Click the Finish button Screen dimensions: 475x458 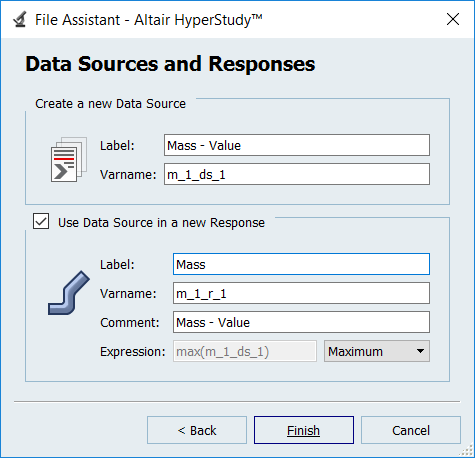coord(304,430)
